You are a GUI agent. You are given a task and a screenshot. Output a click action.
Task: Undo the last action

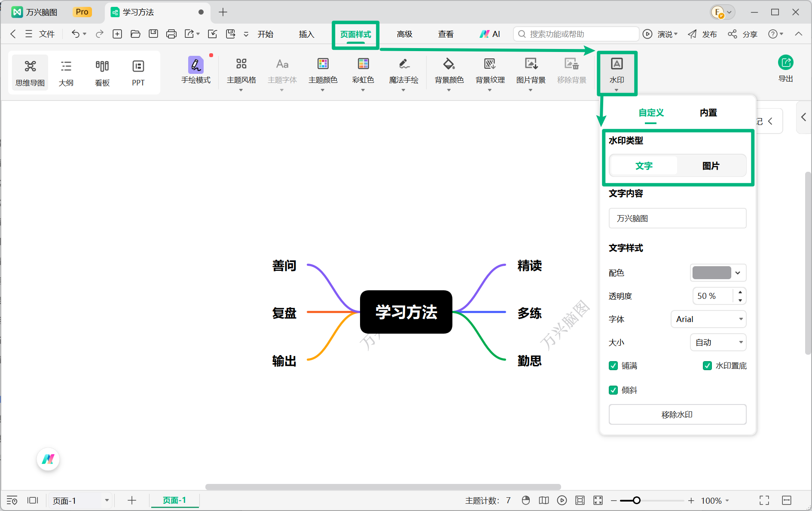(75, 34)
